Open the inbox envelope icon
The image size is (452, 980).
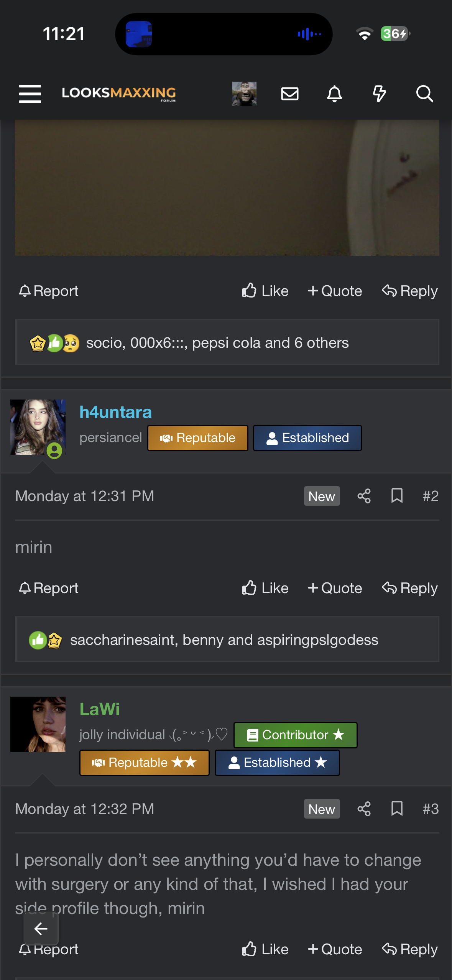coord(289,94)
